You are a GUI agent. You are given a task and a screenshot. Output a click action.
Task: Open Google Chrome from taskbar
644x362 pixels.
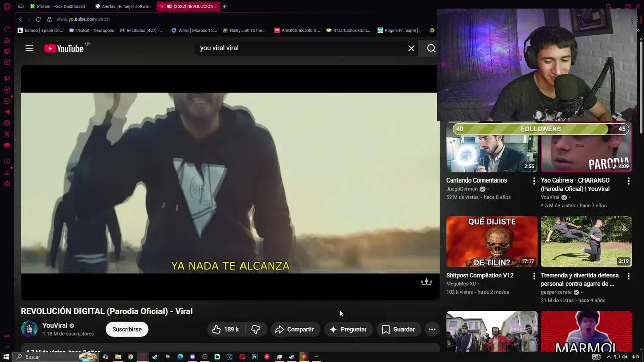pyautogui.click(x=130, y=357)
